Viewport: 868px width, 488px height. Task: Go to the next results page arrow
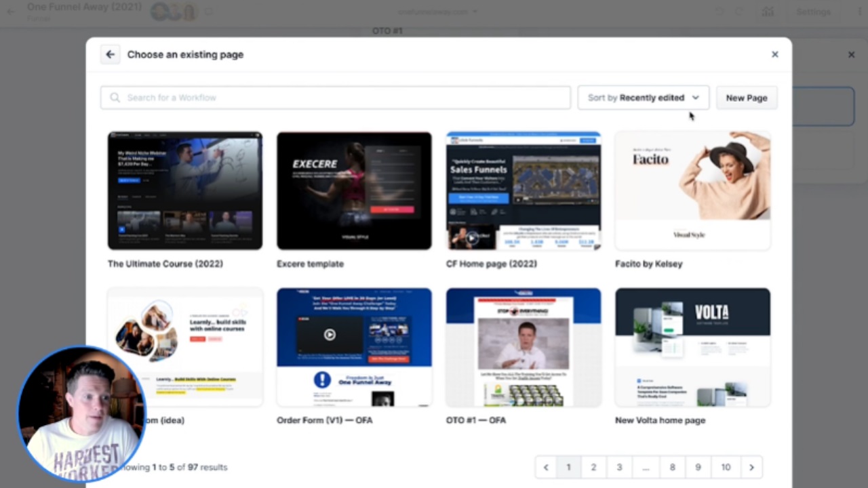(x=751, y=467)
